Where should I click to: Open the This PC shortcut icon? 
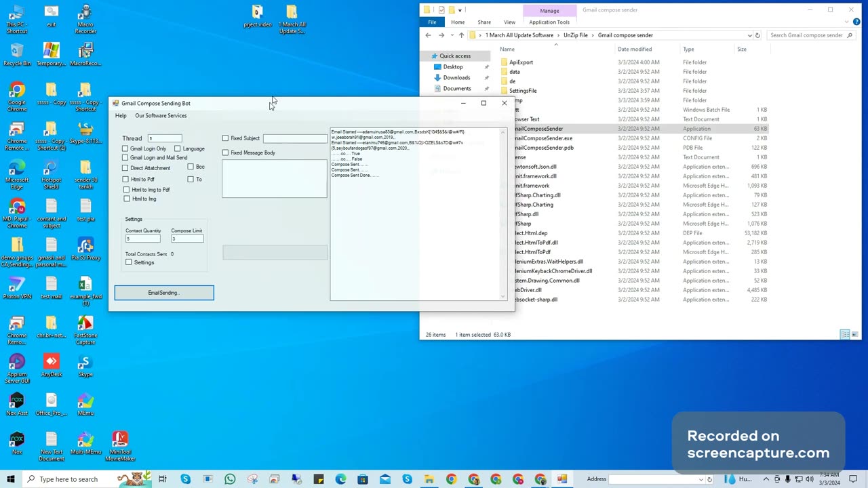click(x=17, y=19)
